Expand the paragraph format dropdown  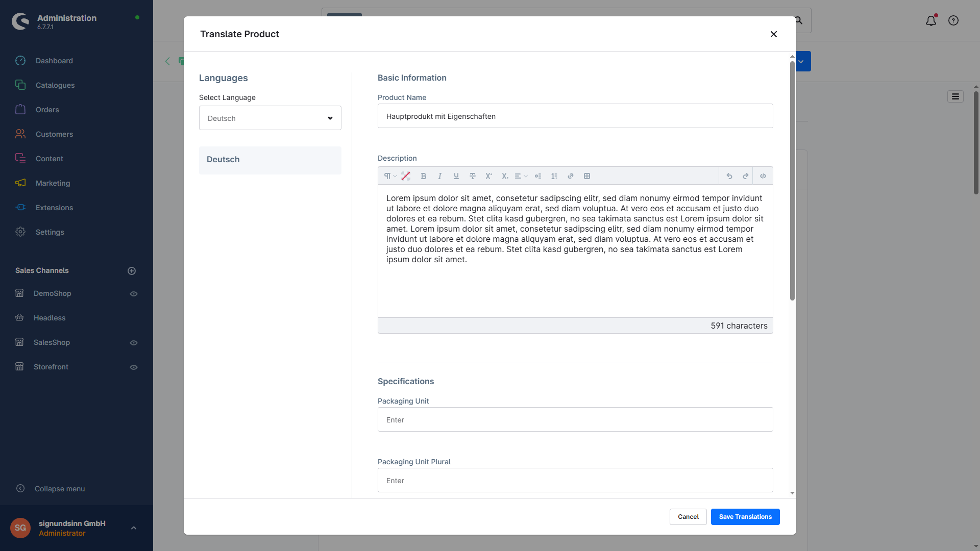click(390, 176)
